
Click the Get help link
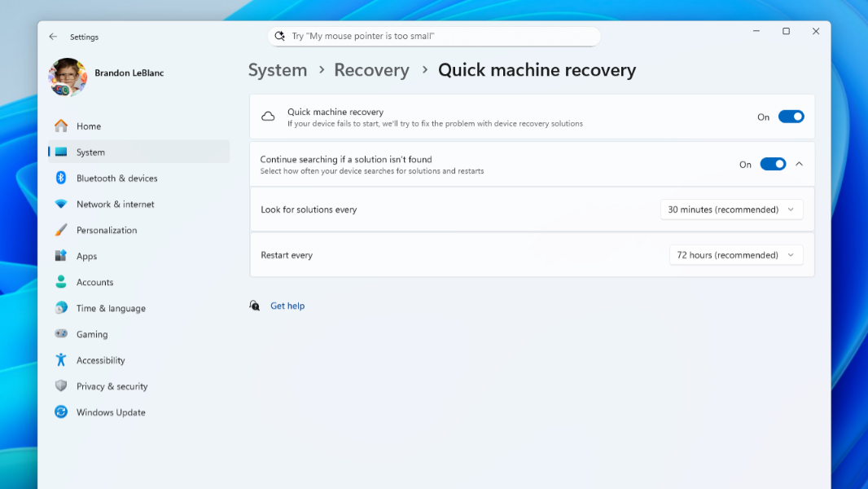point(287,306)
